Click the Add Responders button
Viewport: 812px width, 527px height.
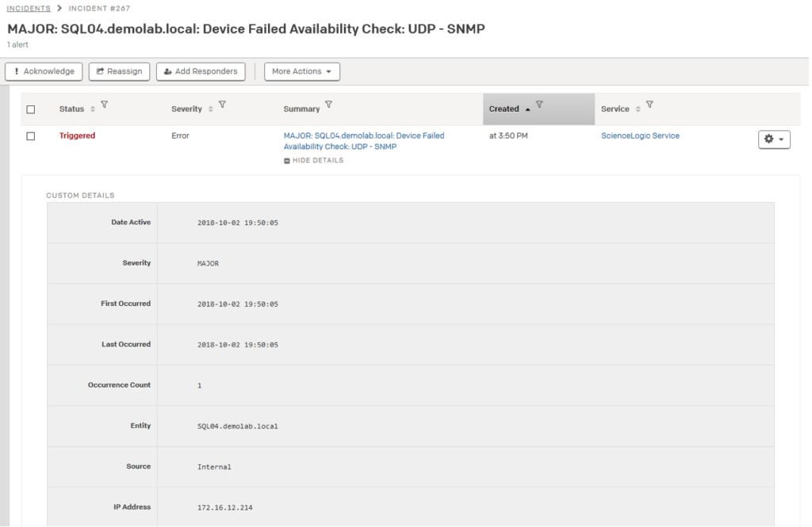[x=201, y=71]
